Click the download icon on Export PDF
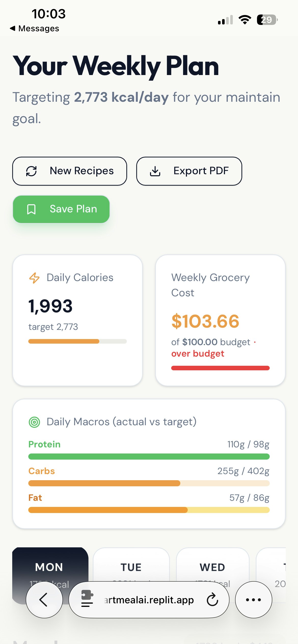The height and width of the screenshot is (644, 298). [155, 171]
